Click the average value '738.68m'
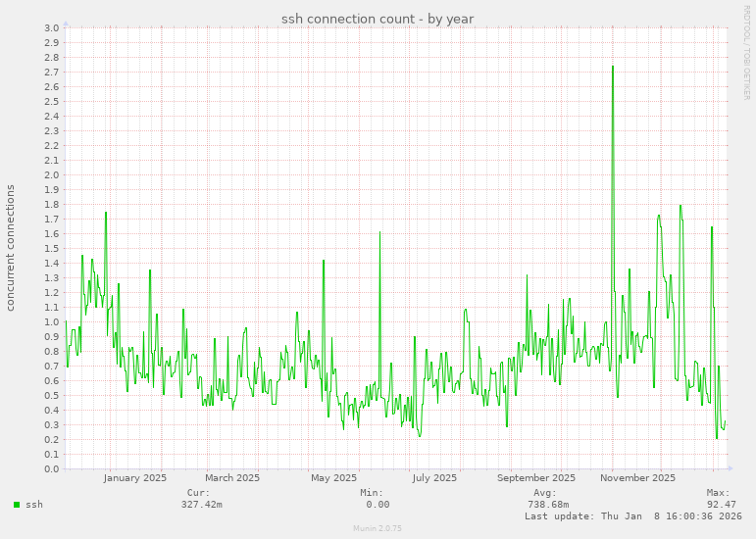The width and height of the screenshot is (756, 539). 548,505
